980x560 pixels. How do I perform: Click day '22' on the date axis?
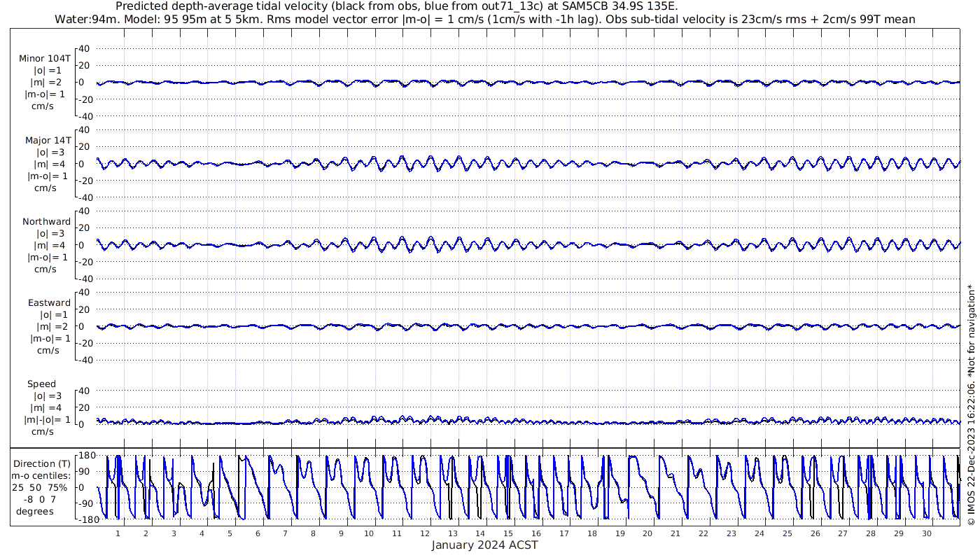tap(703, 533)
